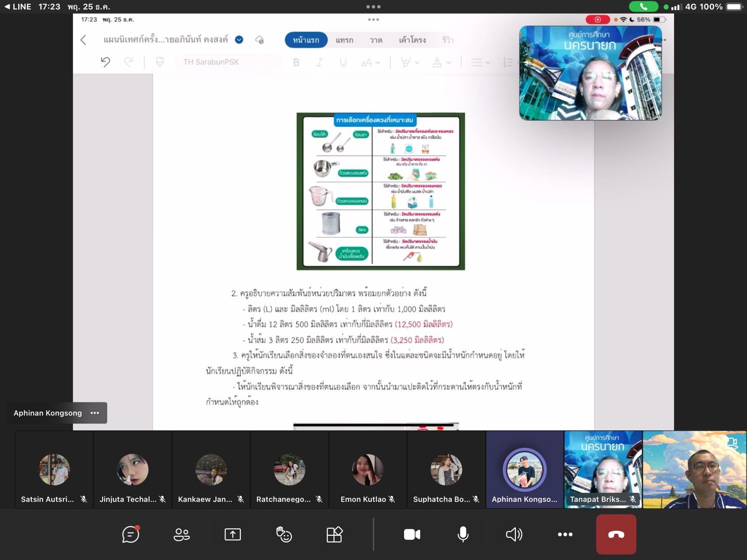This screenshot has height=560, width=747.
Task: Apply bold formatting in shared document
Action: [x=296, y=62]
